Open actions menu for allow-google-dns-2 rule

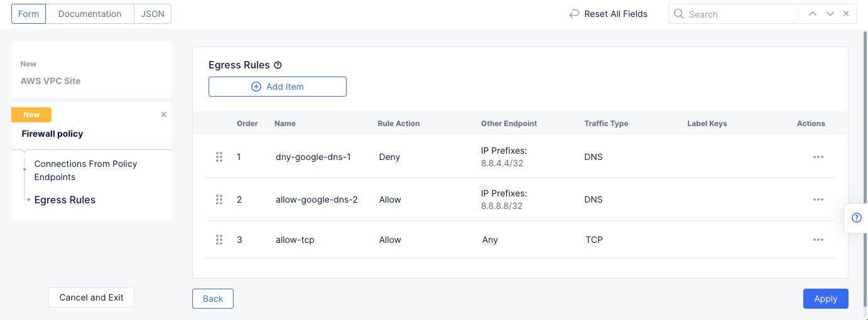pyautogui.click(x=818, y=200)
